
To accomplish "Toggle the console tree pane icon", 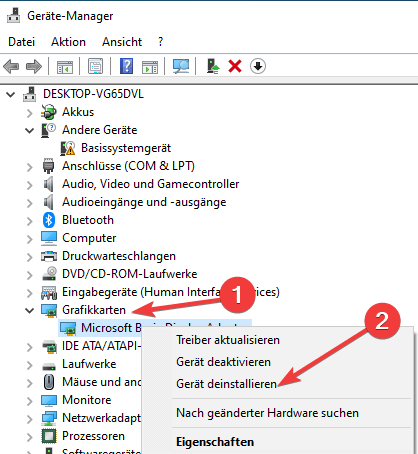I will (65, 67).
